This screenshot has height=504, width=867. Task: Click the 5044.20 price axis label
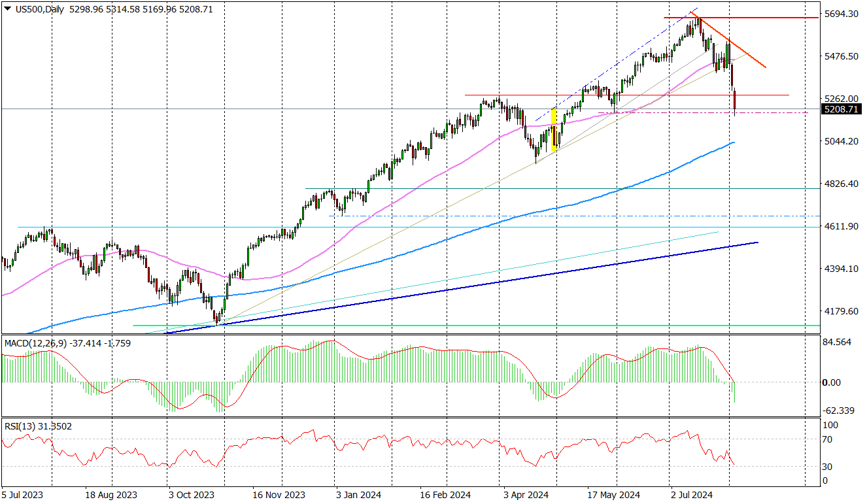coord(840,141)
